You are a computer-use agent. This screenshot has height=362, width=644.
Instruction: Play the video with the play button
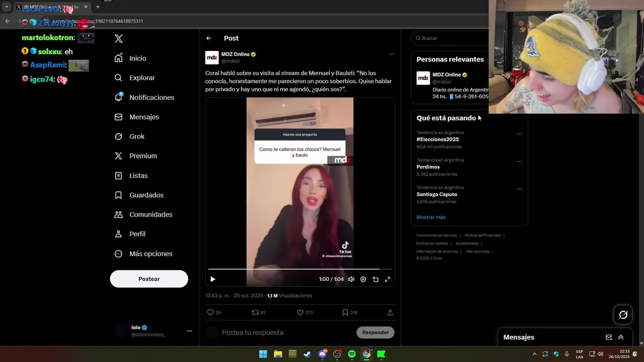[x=213, y=279]
